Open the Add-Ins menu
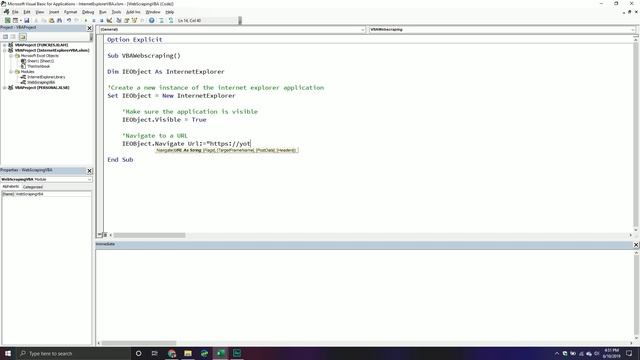640x360 pixels. point(133,12)
